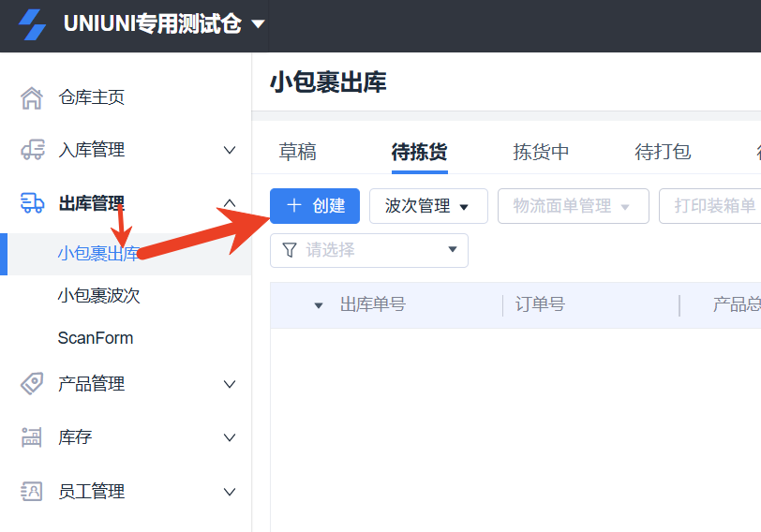Click the 库存 menu label
The width and height of the screenshot is (761, 532).
coord(75,437)
